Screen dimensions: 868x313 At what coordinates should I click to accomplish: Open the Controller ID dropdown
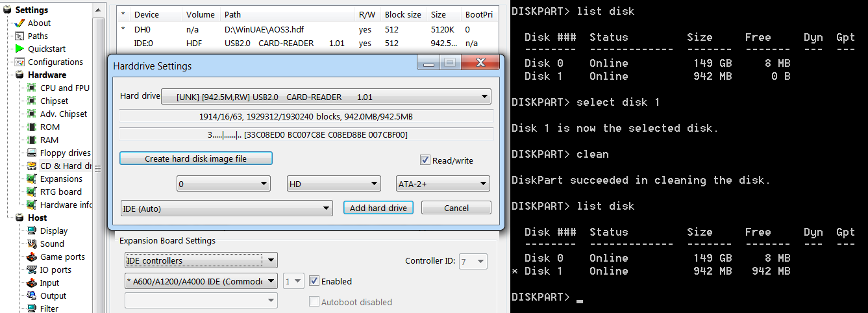[x=473, y=261]
